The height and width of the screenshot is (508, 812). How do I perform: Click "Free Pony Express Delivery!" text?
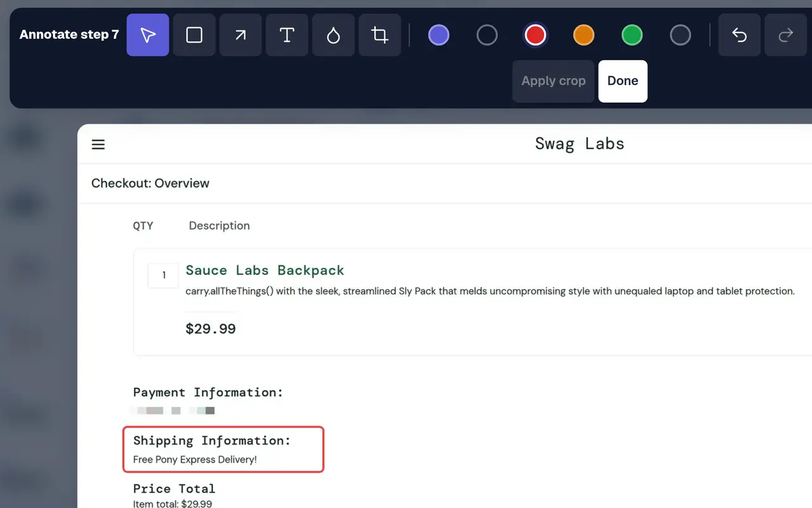click(x=195, y=460)
